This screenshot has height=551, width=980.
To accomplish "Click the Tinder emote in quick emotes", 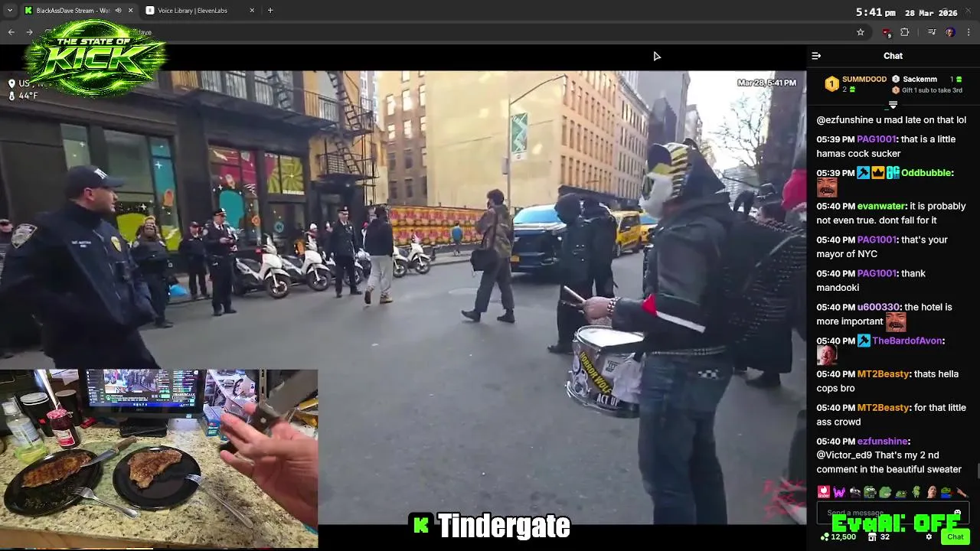I will (824, 492).
